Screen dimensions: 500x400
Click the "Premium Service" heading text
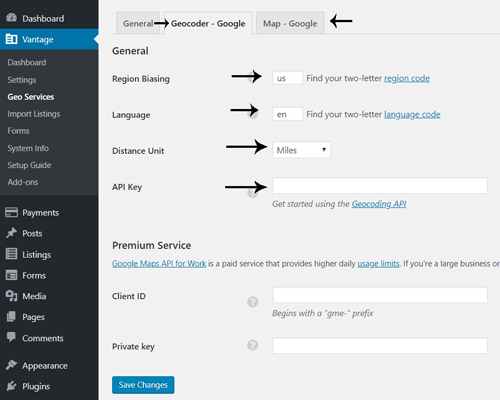(x=151, y=245)
